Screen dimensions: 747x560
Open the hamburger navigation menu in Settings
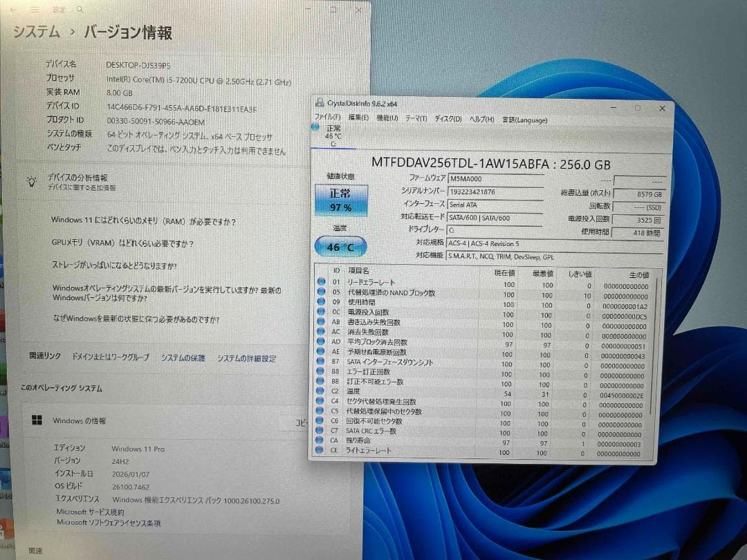tap(35, 10)
